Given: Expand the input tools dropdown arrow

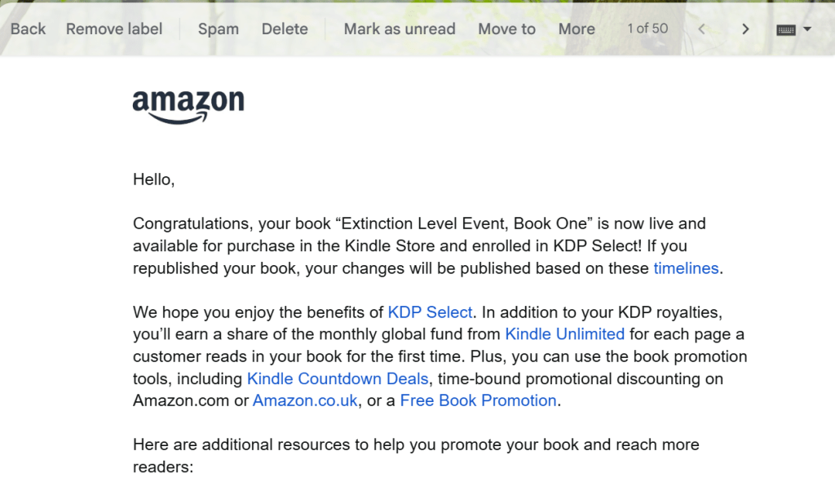Looking at the screenshot, I should (x=807, y=29).
